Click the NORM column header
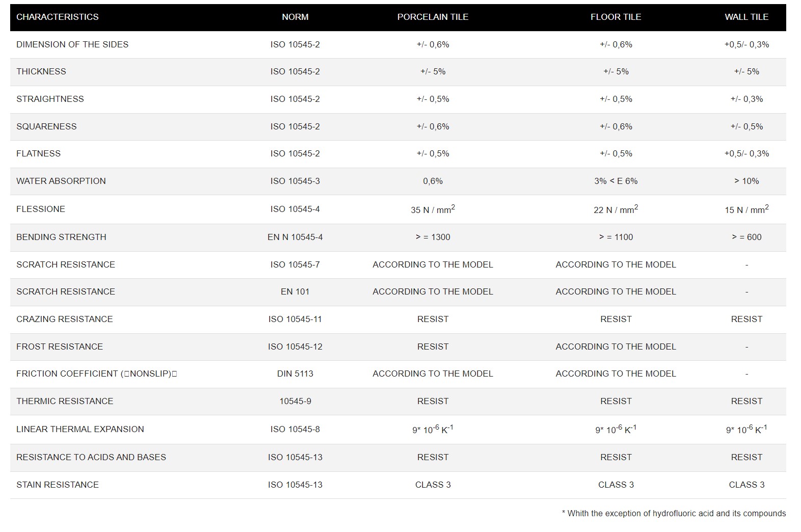The height and width of the screenshot is (532, 801). (295, 17)
